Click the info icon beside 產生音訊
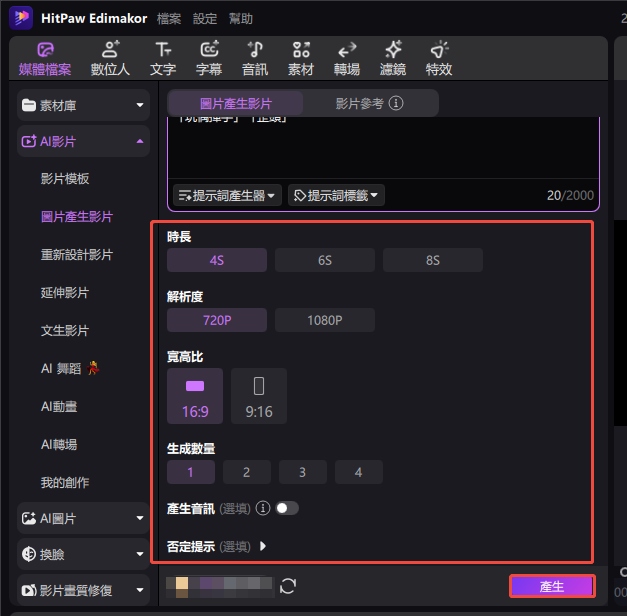This screenshot has height=616, width=627. [263, 508]
